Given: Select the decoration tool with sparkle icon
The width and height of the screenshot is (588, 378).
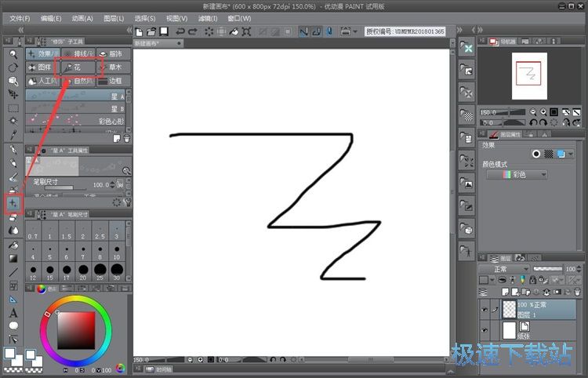Looking at the screenshot, I should (13, 204).
